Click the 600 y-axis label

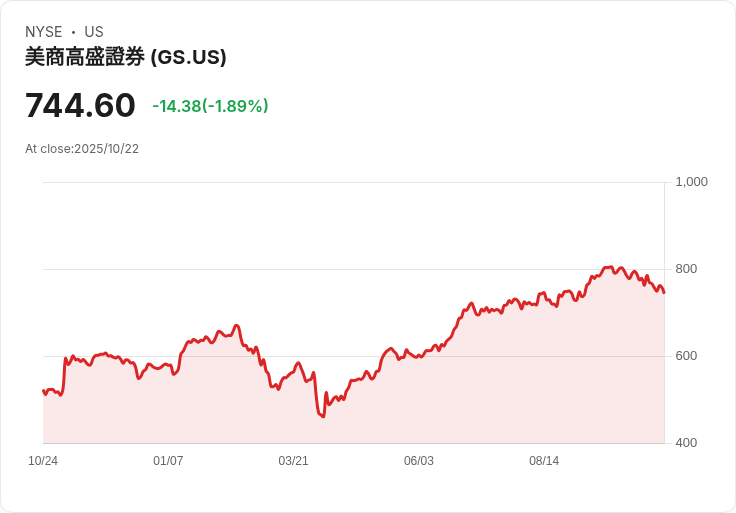[687, 356]
